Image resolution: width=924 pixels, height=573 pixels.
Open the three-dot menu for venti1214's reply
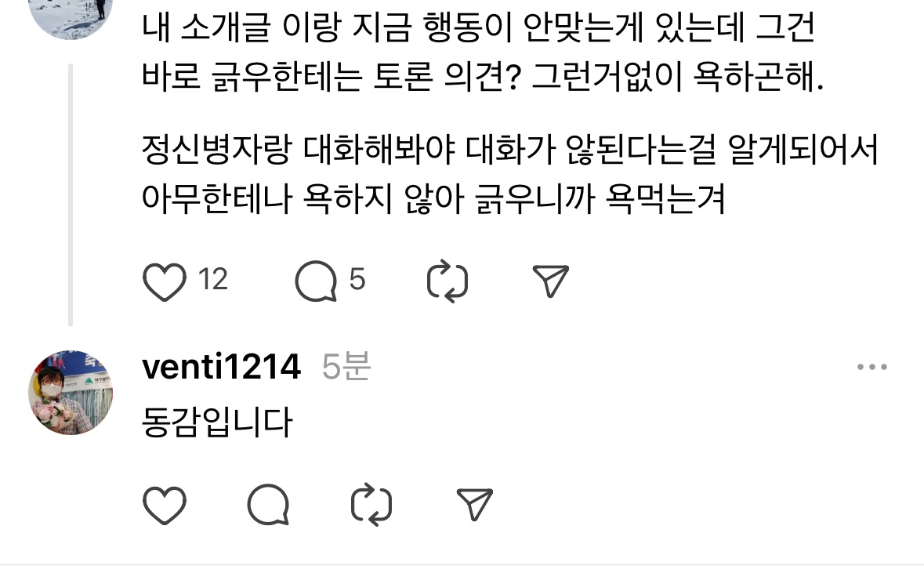click(x=872, y=367)
